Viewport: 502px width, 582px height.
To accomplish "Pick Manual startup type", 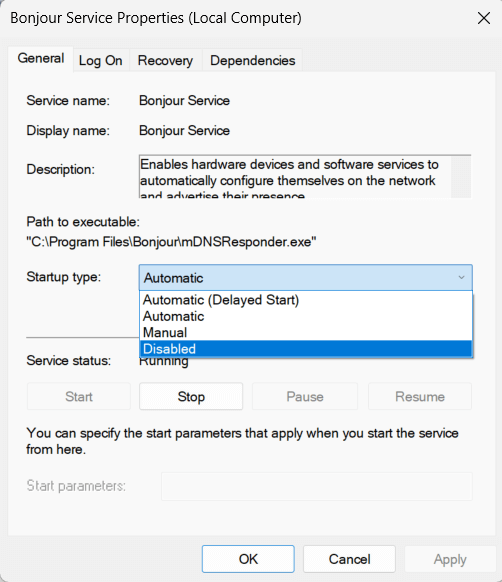I will click(306, 333).
